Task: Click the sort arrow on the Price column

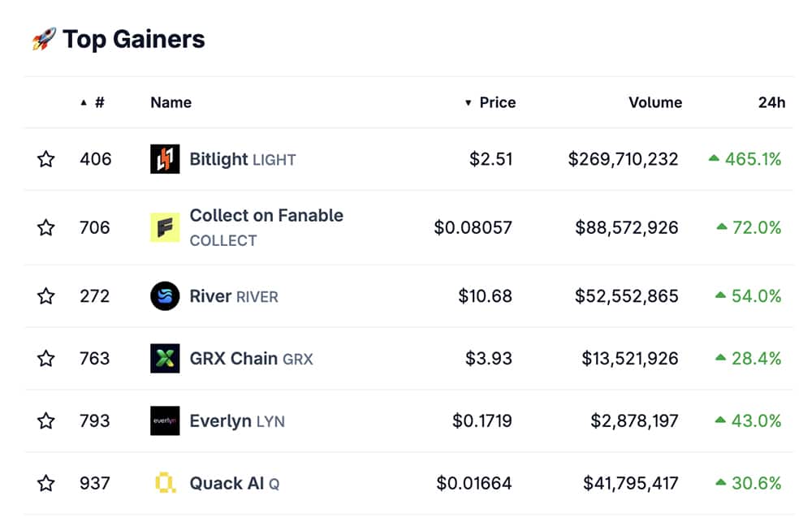Action: [x=468, y=102]
